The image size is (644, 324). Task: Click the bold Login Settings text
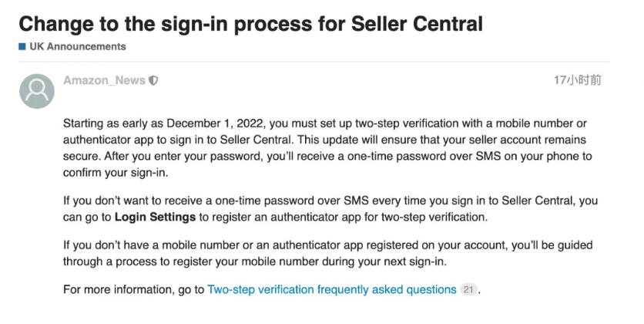155,217
